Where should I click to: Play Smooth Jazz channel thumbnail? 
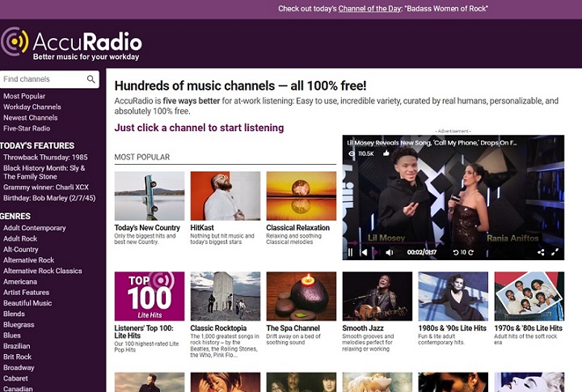click(377, 297)
